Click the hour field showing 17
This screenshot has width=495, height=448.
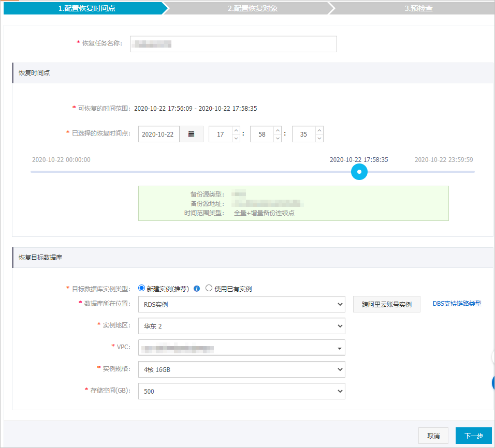point(221,134)
